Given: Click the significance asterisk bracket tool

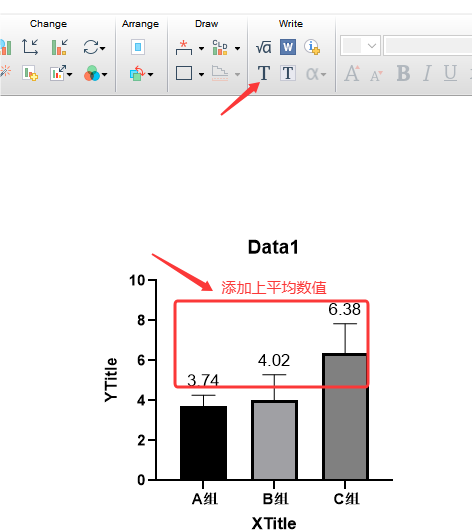Looking at the screenshot, I should click(x=184, y=48).
